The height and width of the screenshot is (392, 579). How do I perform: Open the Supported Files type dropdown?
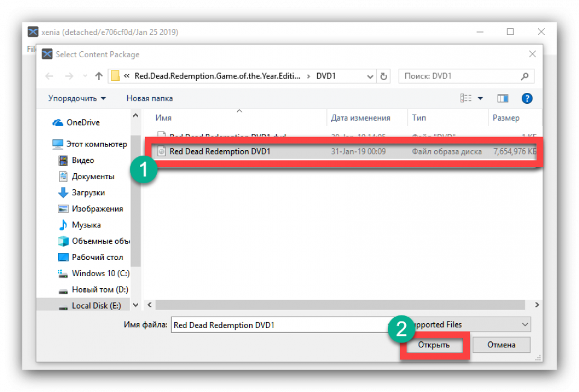[x=469, y=325]
